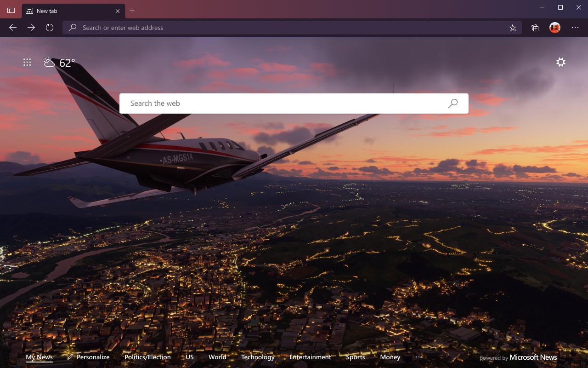588x368 pixels.
Task: Open the user profile avatar
Action: [555, 28]
